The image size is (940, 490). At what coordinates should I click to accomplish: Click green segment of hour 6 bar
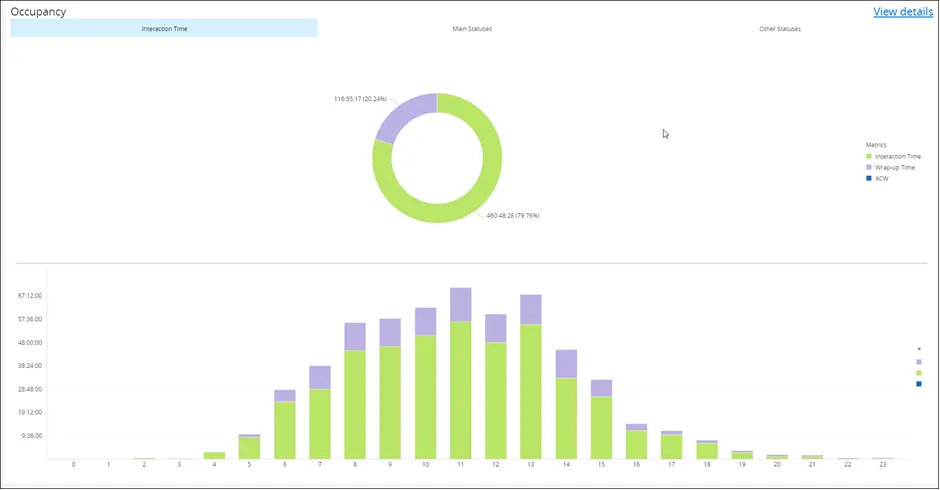[x=285, y=431]
